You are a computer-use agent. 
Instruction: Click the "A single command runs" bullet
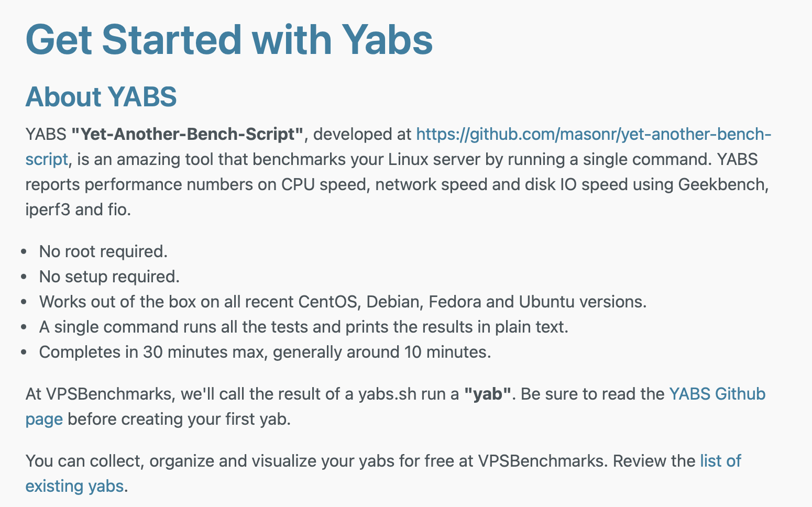pyautogui.click(x=303, y=327)
